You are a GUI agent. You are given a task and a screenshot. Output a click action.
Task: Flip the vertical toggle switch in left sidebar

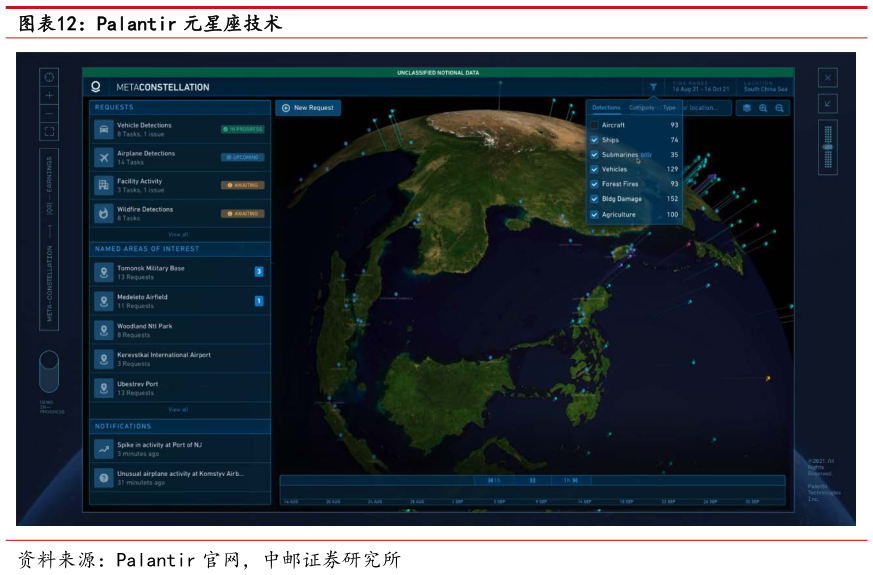click(49, 371)
